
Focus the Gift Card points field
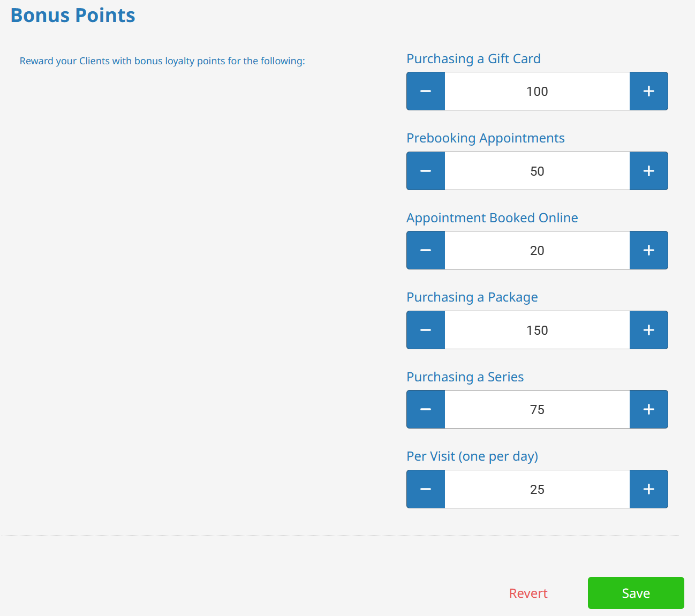coord(537,91)
